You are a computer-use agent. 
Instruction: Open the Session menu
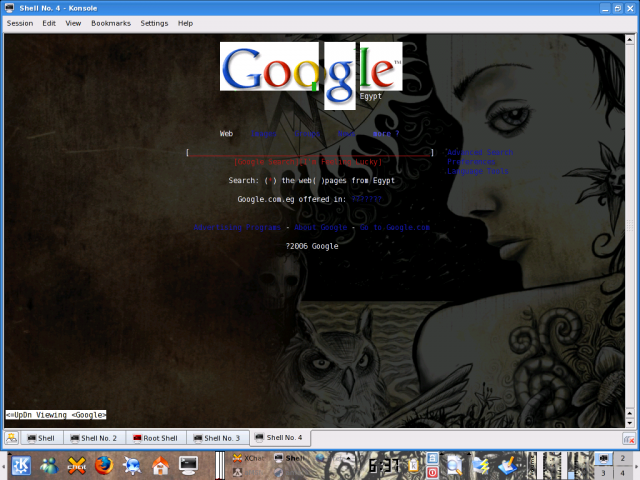tap(20, 23)
